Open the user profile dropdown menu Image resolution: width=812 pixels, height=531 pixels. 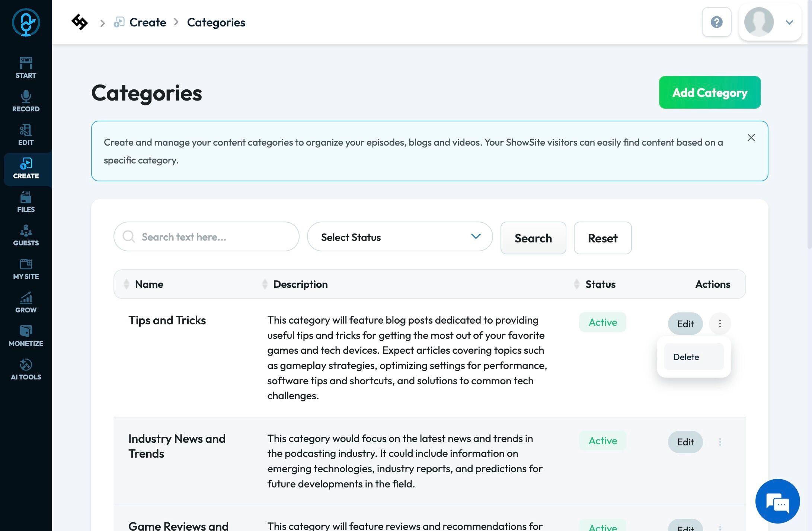[770, 22]
